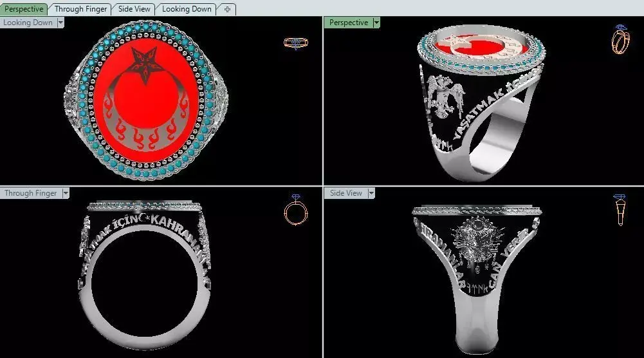Click the Through Finger viewport title
Image resolution: width=644 pixels, height=358 pixels.
coord(31,193)
